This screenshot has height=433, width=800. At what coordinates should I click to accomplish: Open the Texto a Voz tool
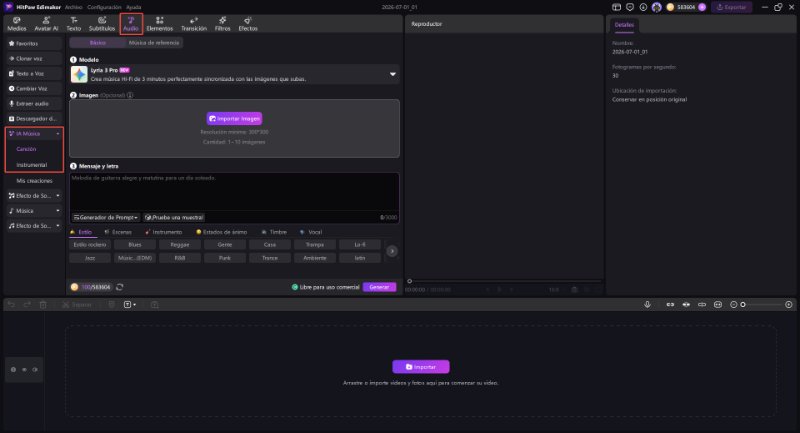pyautogui.click(x=34, y=74)
